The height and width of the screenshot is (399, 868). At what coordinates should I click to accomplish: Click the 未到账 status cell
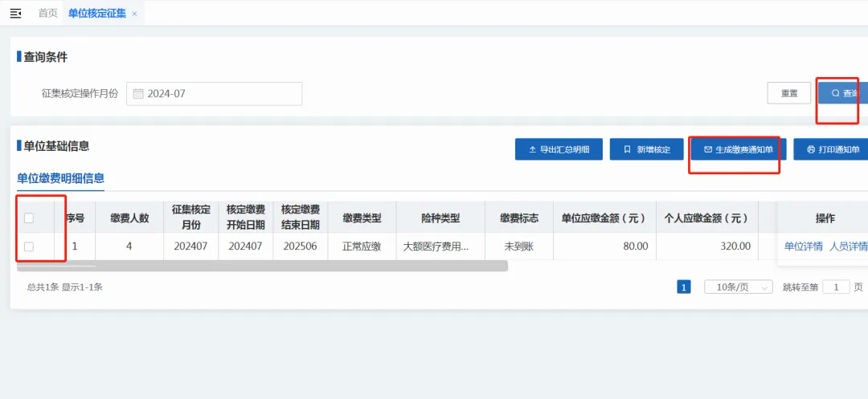click(520, 246)
